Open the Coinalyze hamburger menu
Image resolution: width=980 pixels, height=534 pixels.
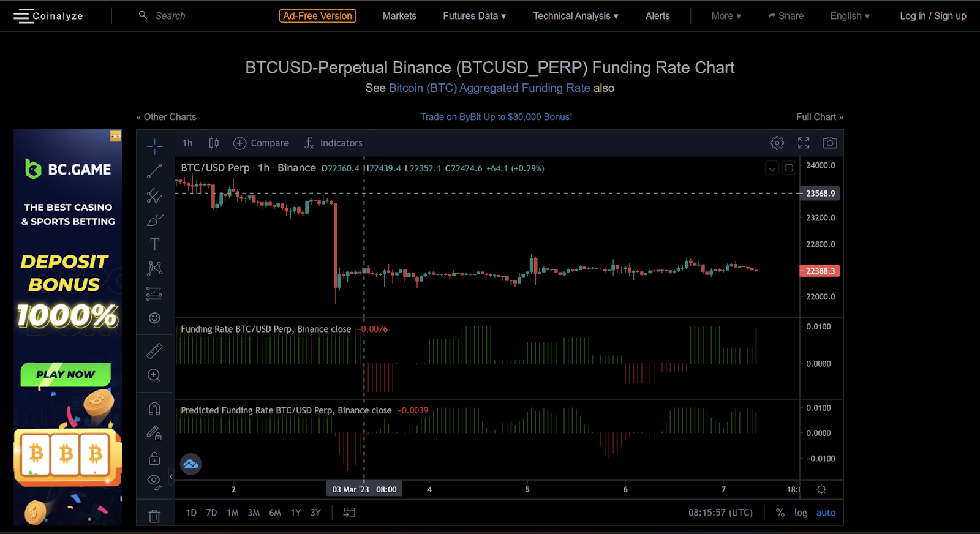pos(23,16)
